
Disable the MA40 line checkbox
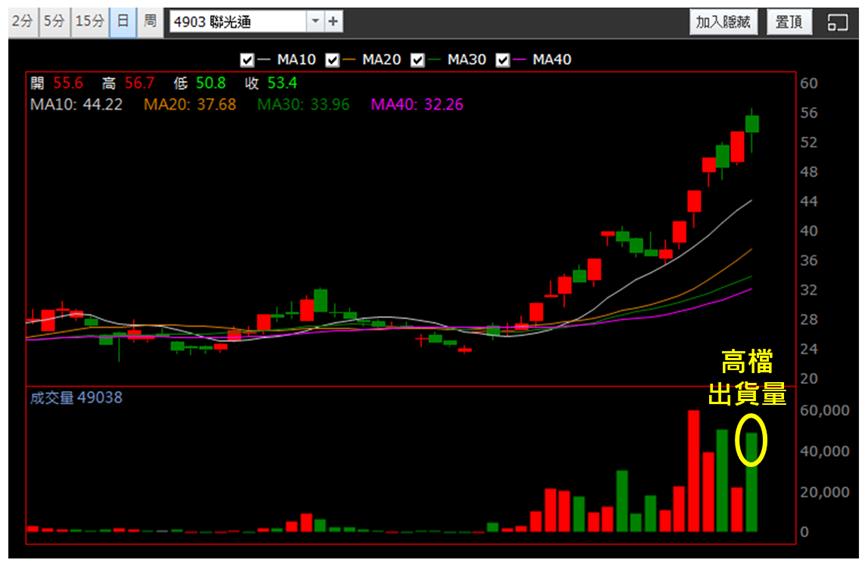[503, 60]
